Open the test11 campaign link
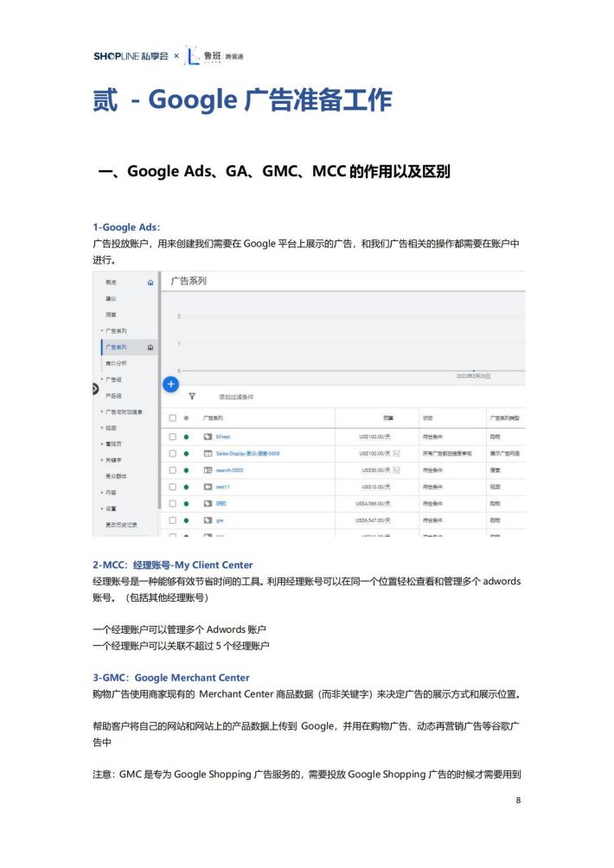Image resolution: width=614 pixels, height=868 pixels. coord(222,487)
